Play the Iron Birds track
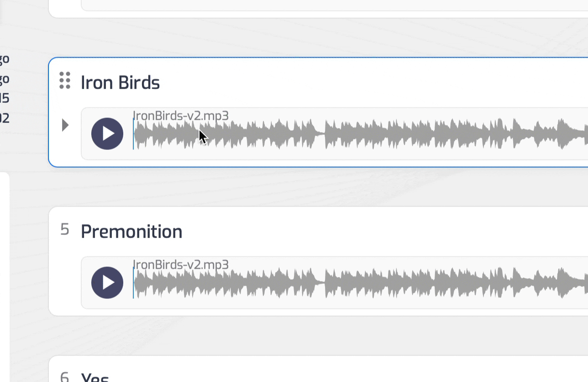This screenshot has height=382, width=588. [x=107, y=133]
